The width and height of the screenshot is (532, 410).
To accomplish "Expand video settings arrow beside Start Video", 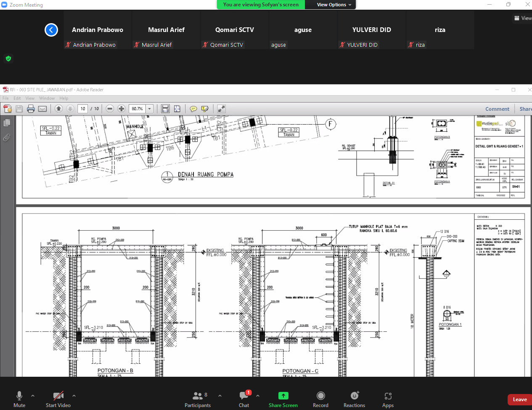I will 74,396.
